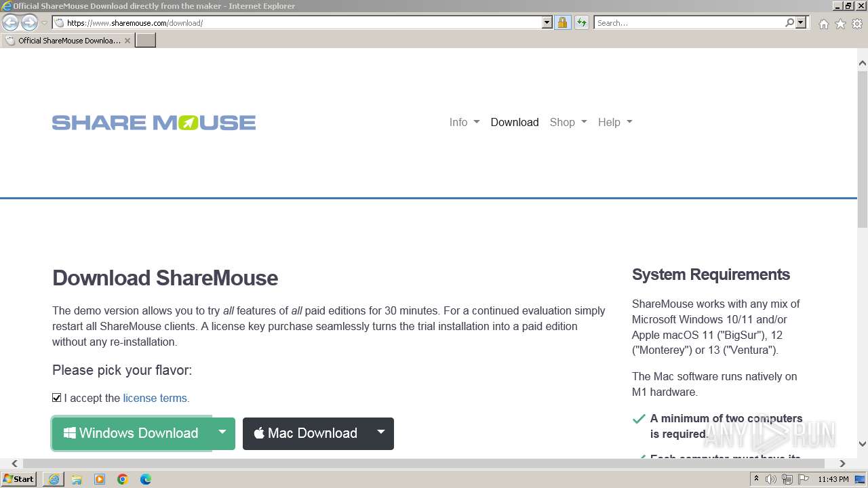
Task: Click into the URL address field
Action: click(x=303, y=22)
